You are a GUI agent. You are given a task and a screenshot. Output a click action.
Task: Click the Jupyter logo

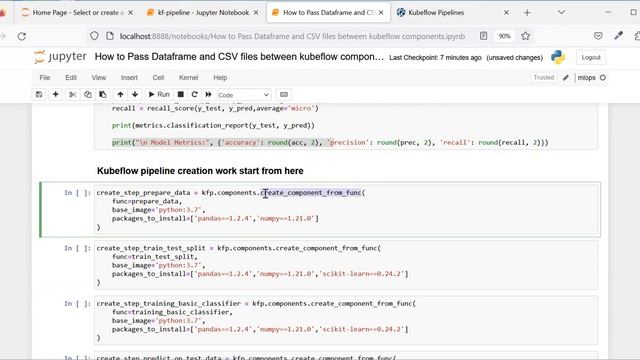(x=60, y=57)
